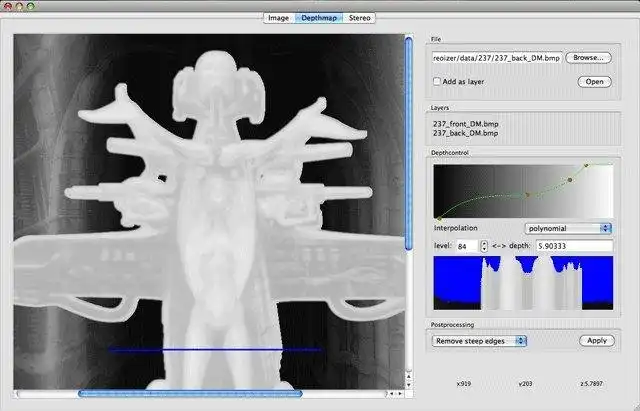Viewport: 640px width, 411px height.
Task: Click the vertical scrollbar thumb
Action: (409, 143)
